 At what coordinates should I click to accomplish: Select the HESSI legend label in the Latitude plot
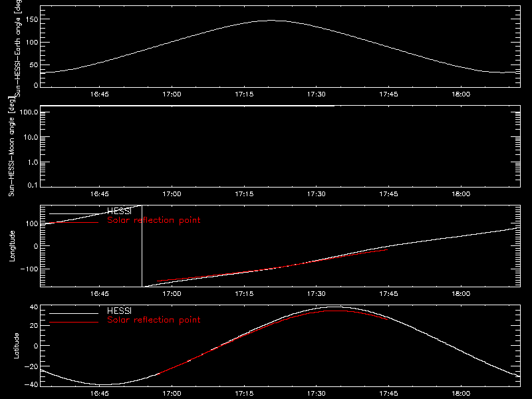coord(119,311)
